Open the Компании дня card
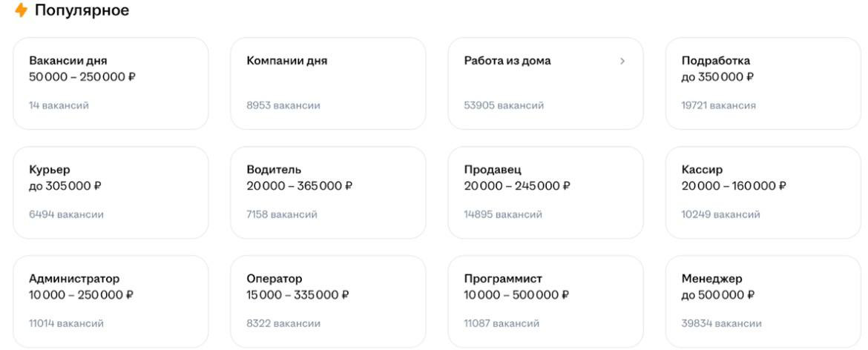The image size is (868, 350). 328,83
